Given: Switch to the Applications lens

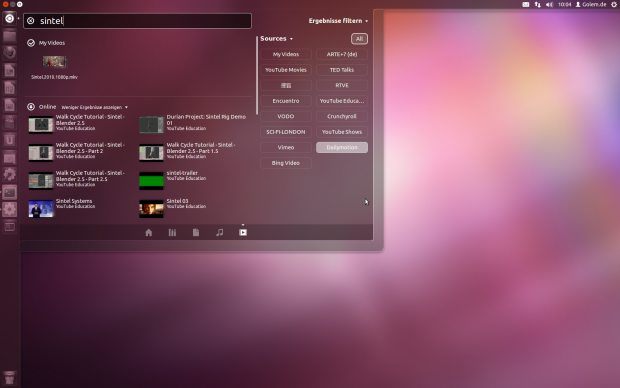Looking at the screenshot, I should pyautogui.click(x=172, y=233).
